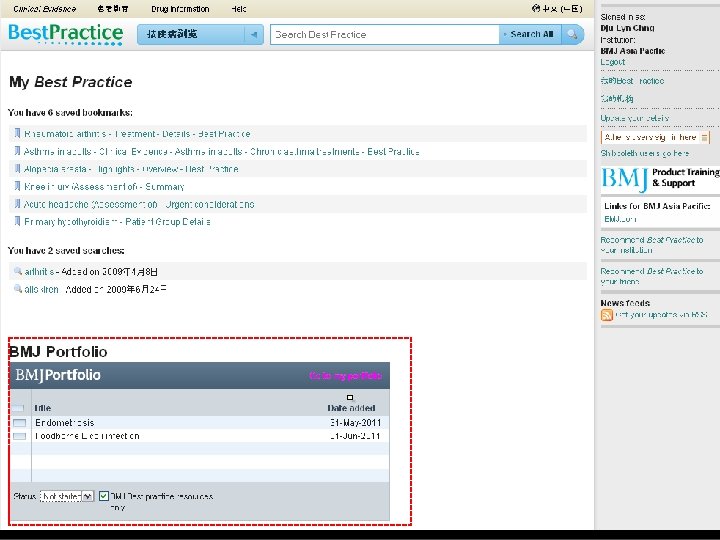Click the Foodborne E. coli infection title

click(x=87, y=436)
